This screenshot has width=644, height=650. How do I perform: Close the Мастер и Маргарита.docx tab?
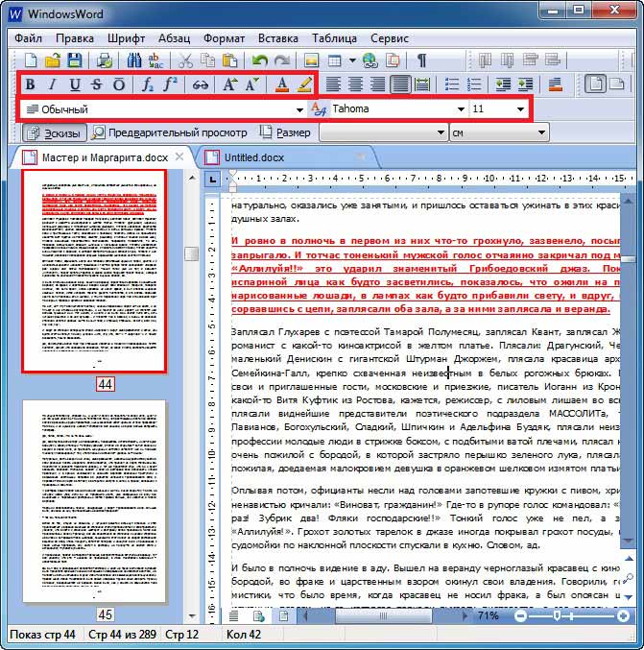[179, 156]
